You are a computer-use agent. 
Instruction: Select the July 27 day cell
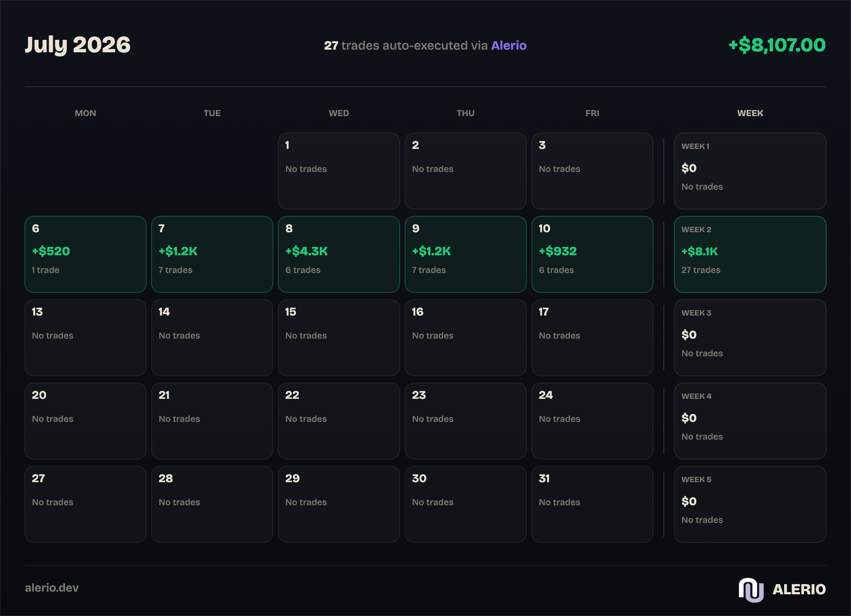[x=86, y=504]
